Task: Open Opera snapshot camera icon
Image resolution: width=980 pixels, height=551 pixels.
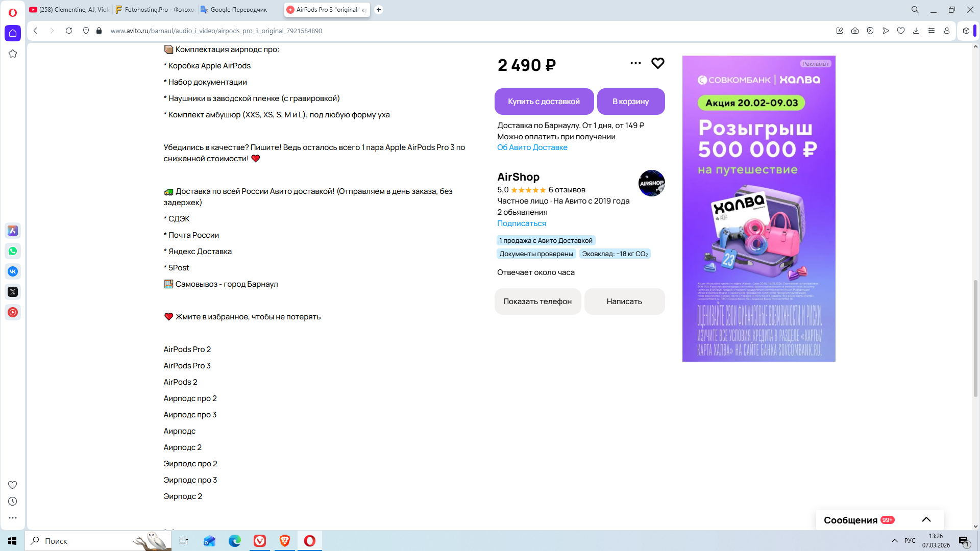Action: (854, 31)
